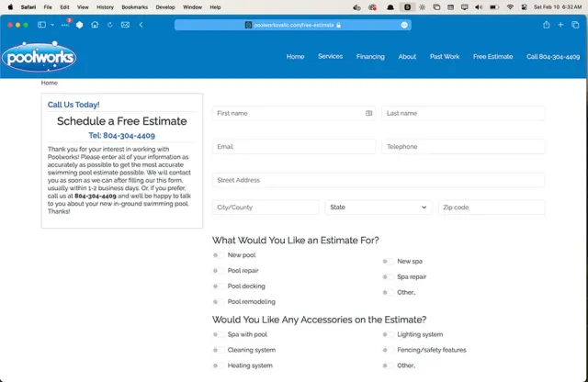Click the date and time in menu bar

coord(558,7)
